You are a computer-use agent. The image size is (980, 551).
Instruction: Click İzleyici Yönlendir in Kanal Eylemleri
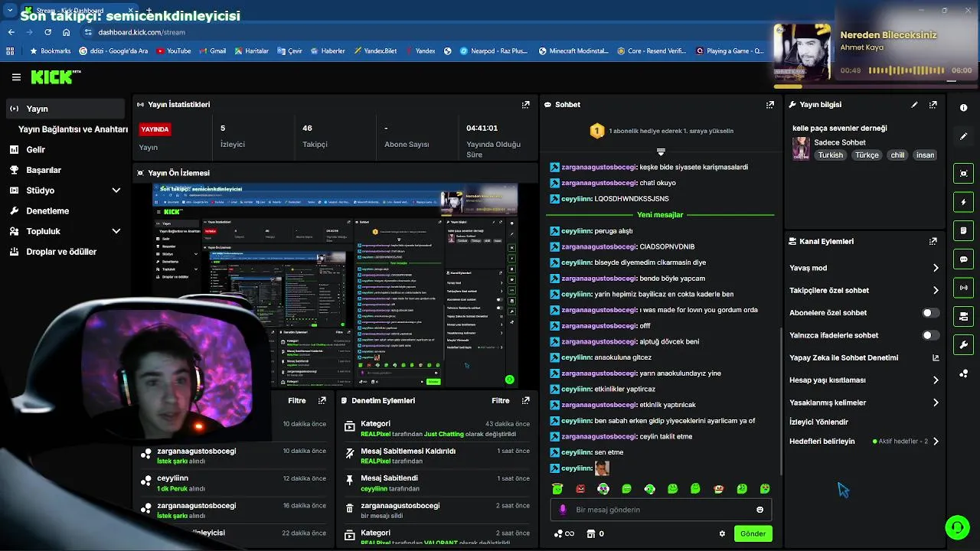[818, 422]
